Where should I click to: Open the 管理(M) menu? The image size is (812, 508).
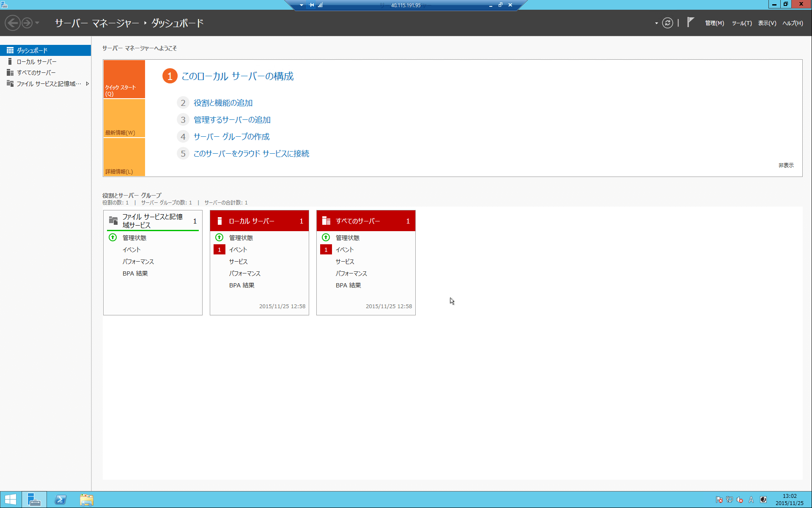click(714, 23)
